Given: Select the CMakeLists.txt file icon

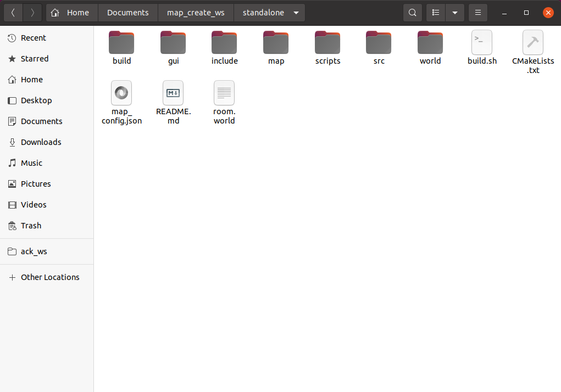Looking at the screenshot, I should coord(533,42).
